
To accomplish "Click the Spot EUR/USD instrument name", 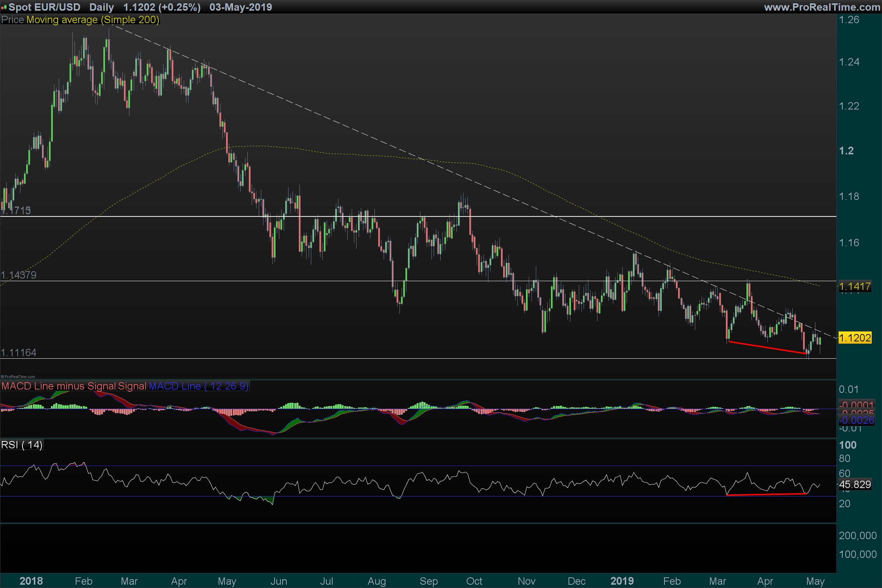I will point(44,7).
